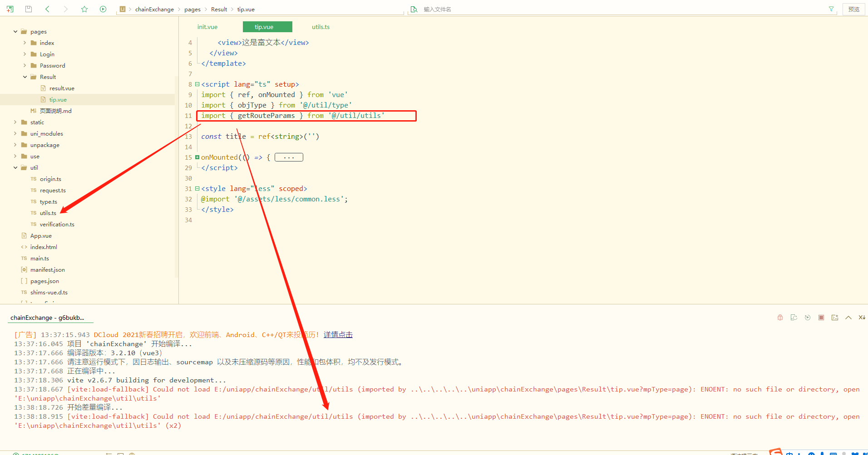This screenshot has width=868, height=455.
Task: Open the 详情点击 link in console
Action: click(x=338, y=335)
